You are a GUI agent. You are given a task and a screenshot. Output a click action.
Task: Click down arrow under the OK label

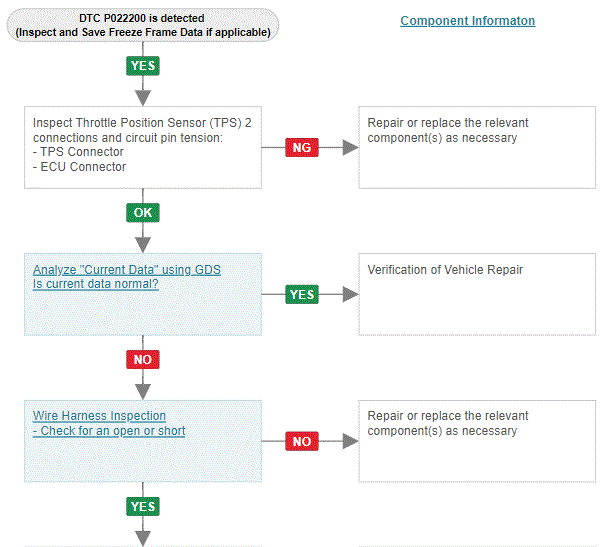click(x=143, y=240)
